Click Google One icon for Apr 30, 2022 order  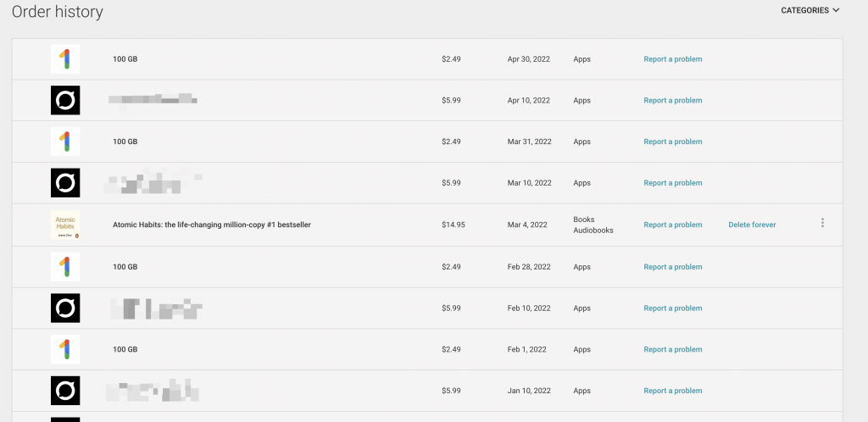(x=65, y=59)
